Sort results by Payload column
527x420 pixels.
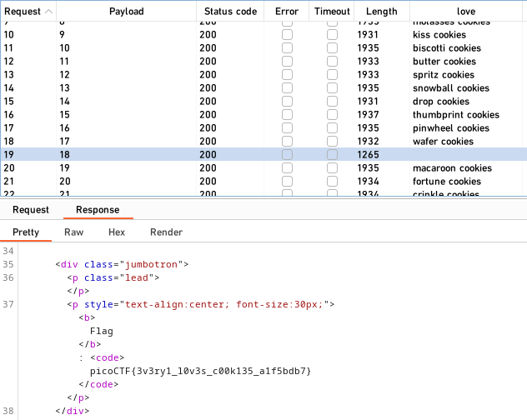click(127, 12)
